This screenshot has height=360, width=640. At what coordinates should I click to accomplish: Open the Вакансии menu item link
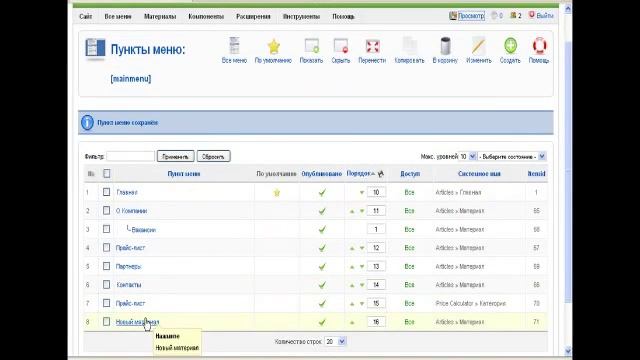point(144,230)
